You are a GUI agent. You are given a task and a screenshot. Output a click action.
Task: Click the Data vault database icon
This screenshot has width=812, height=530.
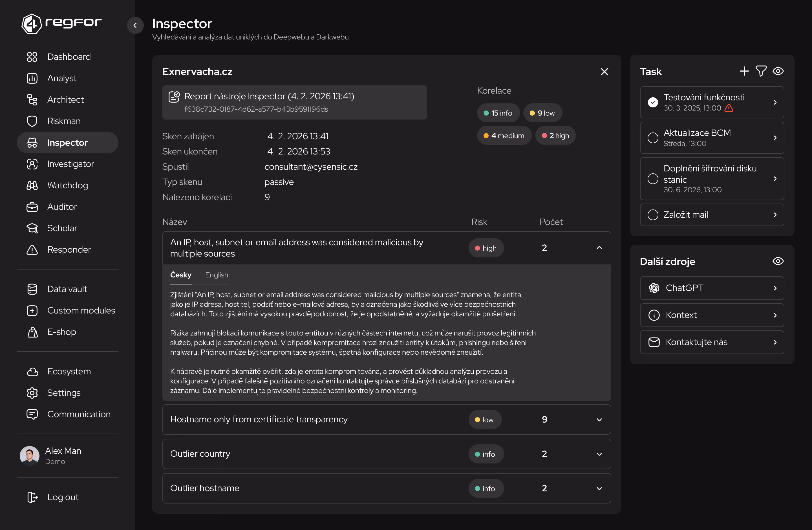(x=32, y=289)
